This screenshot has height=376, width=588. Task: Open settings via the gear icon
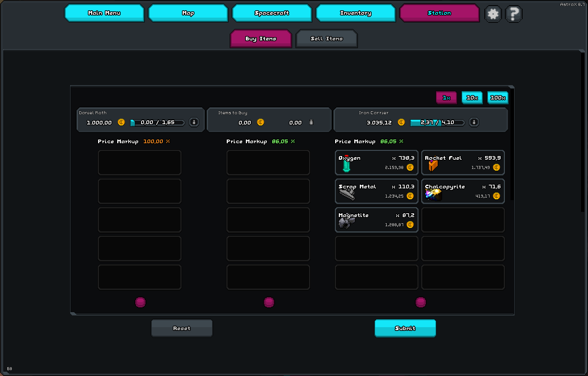point(493,14)
